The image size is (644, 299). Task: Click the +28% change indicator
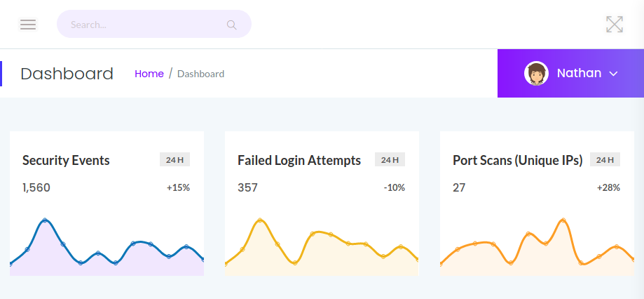coord(608,187)
